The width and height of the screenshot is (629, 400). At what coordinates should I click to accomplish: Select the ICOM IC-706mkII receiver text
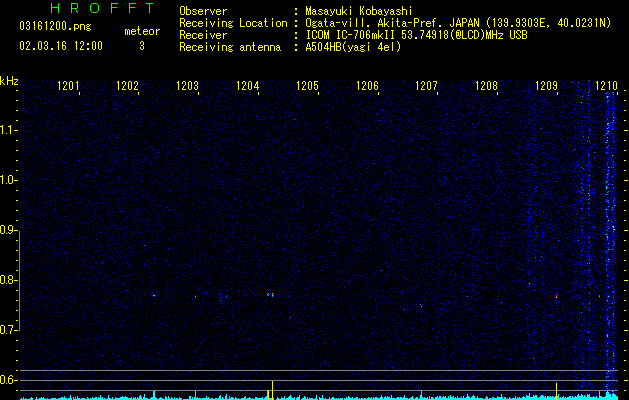pyautogui.click(x=416, y=35)
